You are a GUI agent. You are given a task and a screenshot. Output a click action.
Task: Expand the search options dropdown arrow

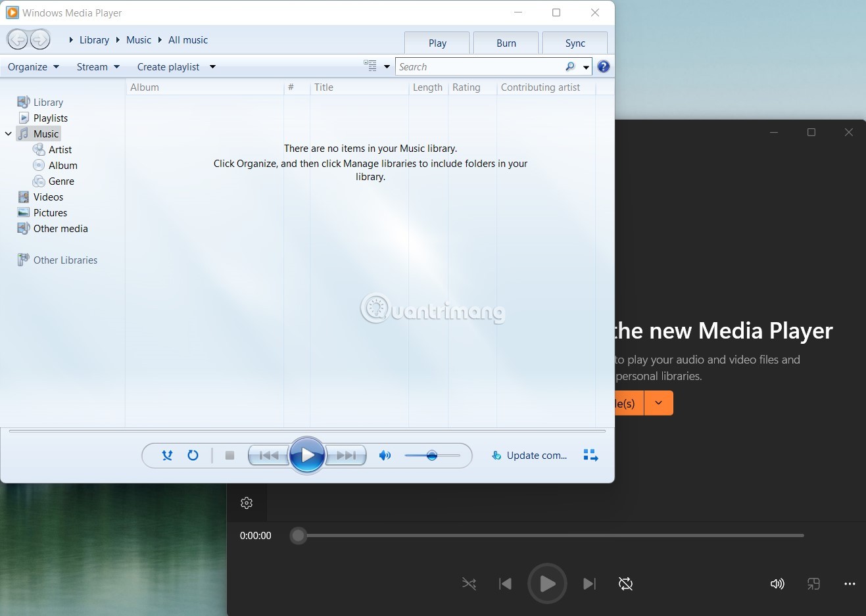[x=586, y=67]
